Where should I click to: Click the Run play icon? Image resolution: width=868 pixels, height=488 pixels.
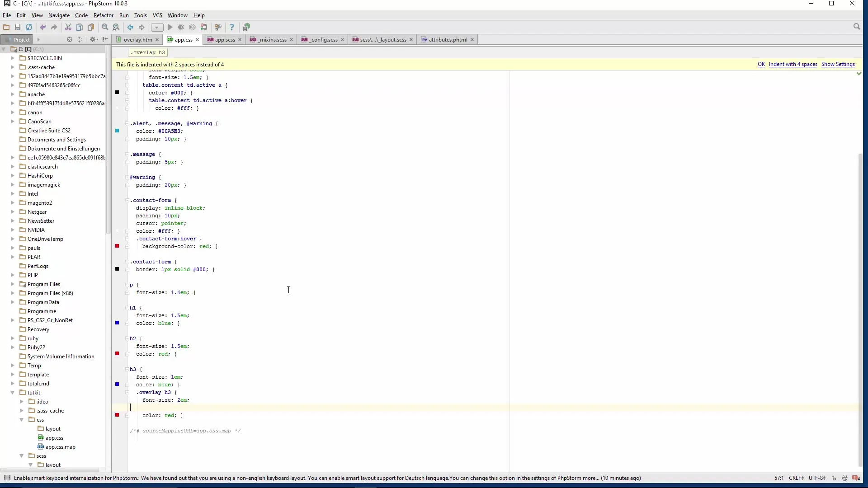pyautogui.click(x=170, y=27)
